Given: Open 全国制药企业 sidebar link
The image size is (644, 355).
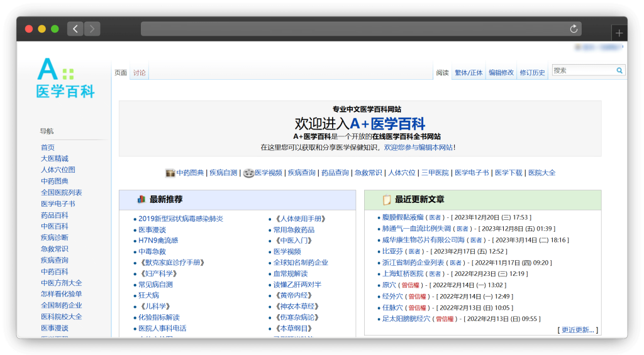Looking at the screenshot, I should click(61, 305).
